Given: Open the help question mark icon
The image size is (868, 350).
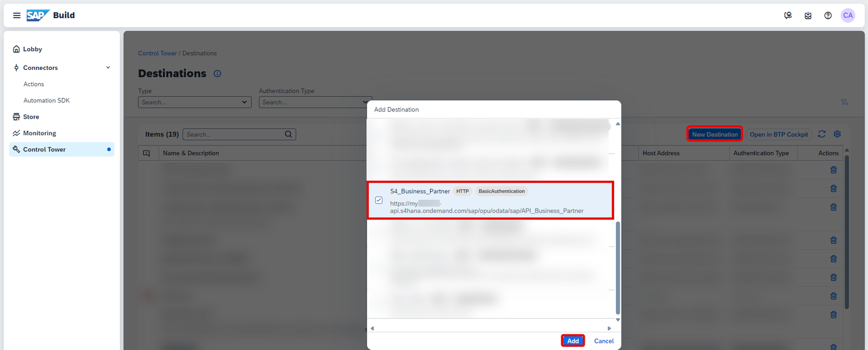Looking at the screenshot, I should 828,15.
